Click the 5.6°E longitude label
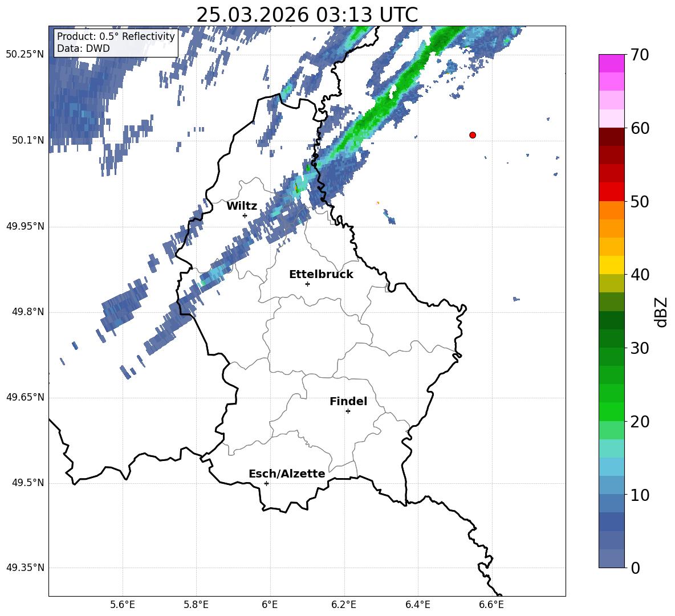The height and width of the screenshot is (616, 675). [123, 605]
